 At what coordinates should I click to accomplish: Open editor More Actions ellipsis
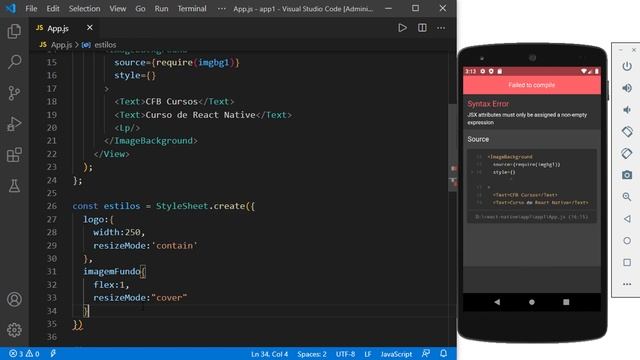pos(441,28)
